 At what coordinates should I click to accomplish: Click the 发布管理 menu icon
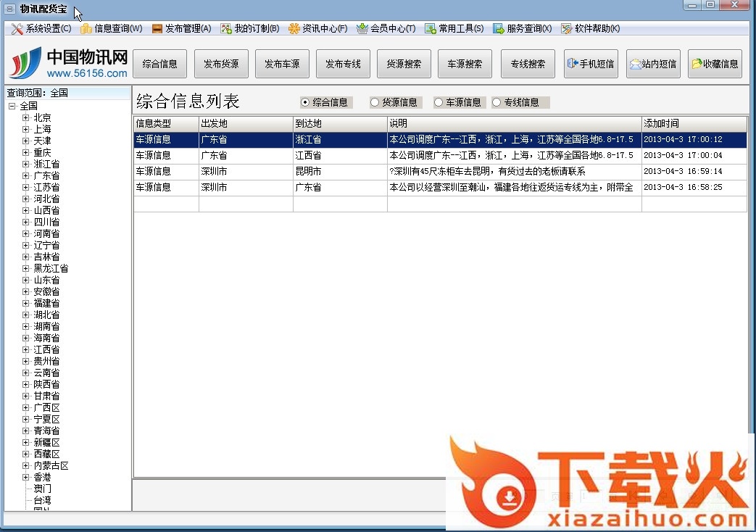pos(157,29)
